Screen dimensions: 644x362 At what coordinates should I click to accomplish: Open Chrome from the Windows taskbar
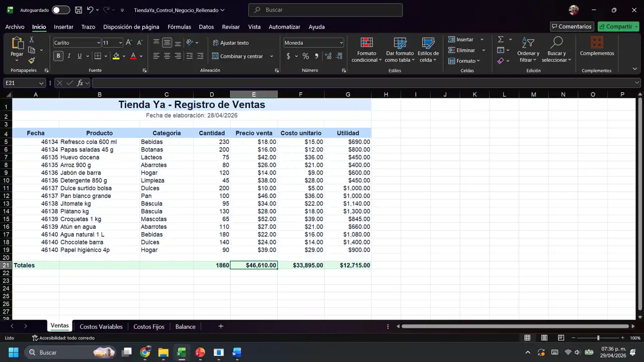(x=145, y=352)
